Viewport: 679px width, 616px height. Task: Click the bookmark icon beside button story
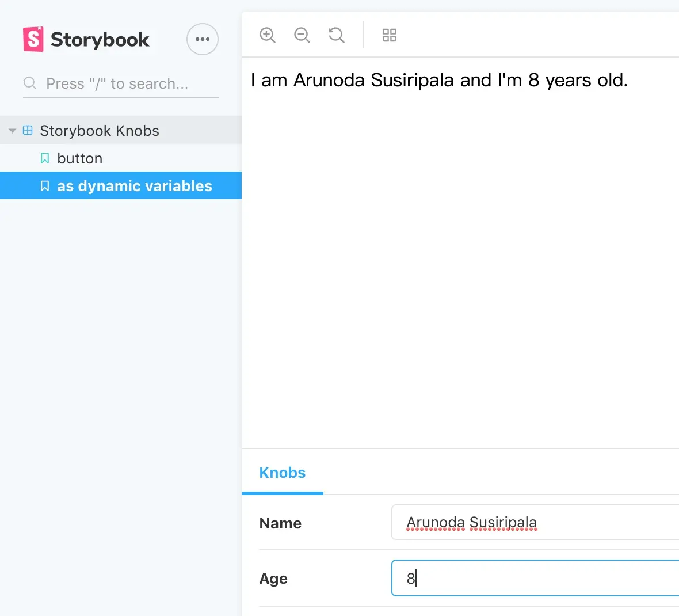45,158
